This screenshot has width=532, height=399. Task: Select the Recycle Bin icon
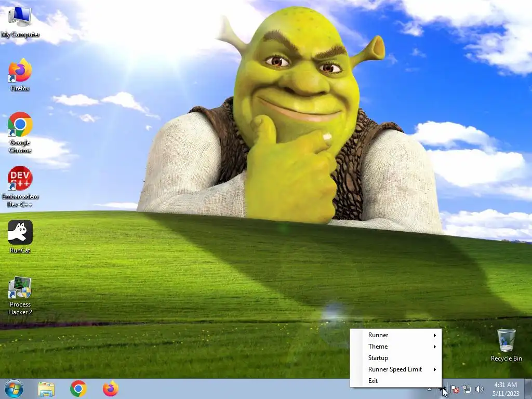[506, 345]
